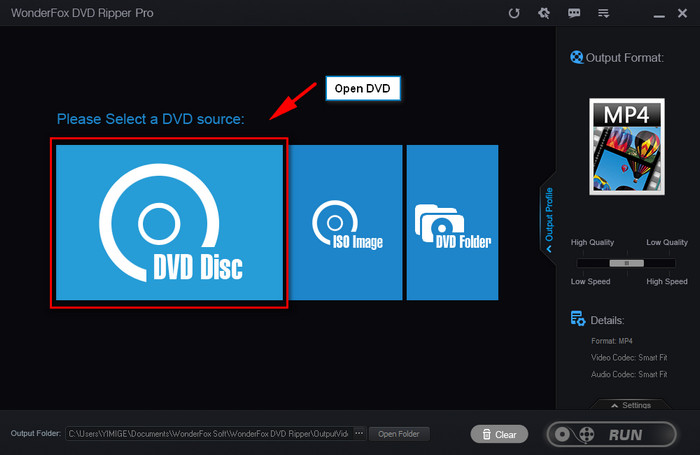
Task: Open the settings gear icon in title bar
Action: pos(544,13)
